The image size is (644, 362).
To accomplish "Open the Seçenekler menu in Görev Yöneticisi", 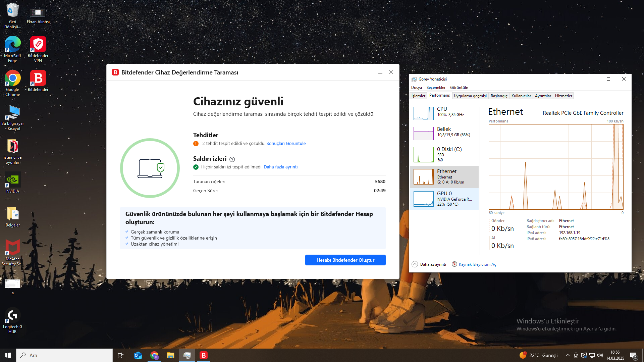I will 436,88.
